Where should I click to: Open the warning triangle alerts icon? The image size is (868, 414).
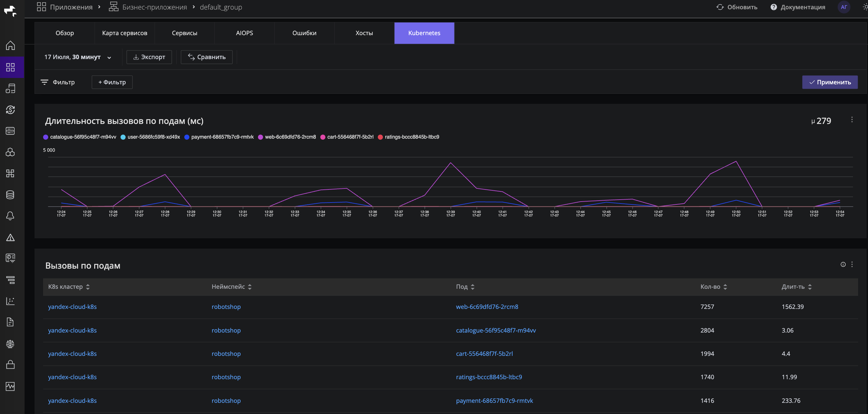tap(11, 237)
